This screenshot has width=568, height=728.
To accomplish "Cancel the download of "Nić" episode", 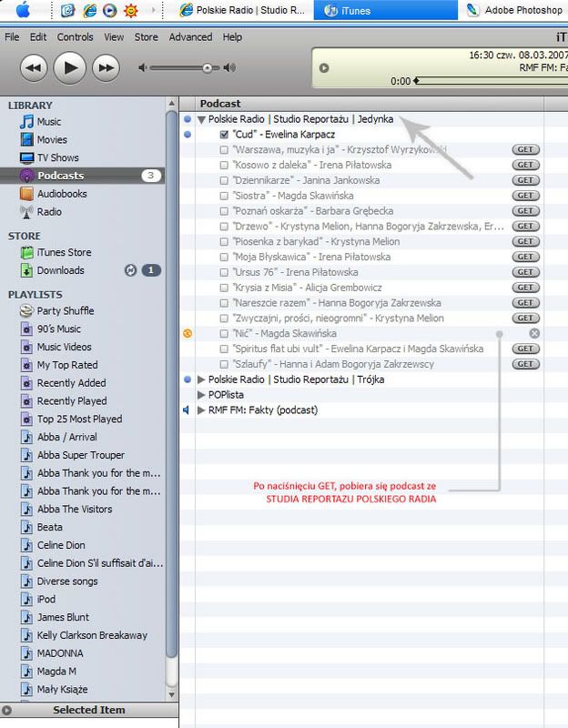I will pyautogui.click(x=534, y=333).
